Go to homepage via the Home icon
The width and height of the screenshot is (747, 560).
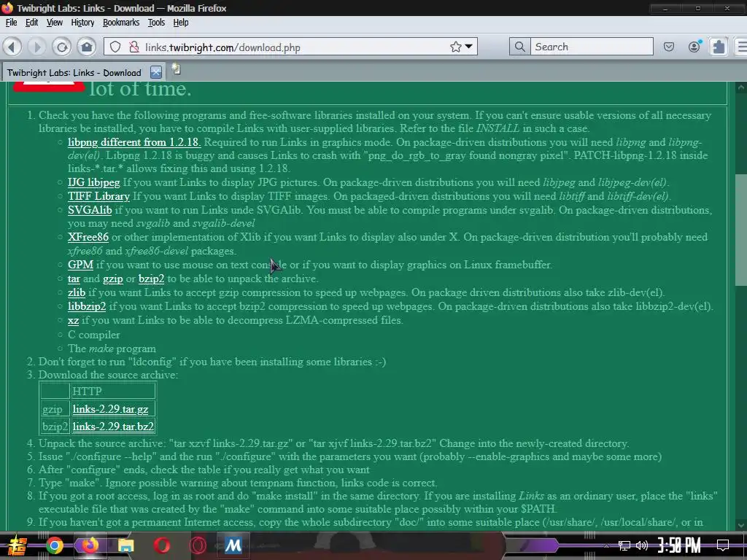tap(87, 47)
